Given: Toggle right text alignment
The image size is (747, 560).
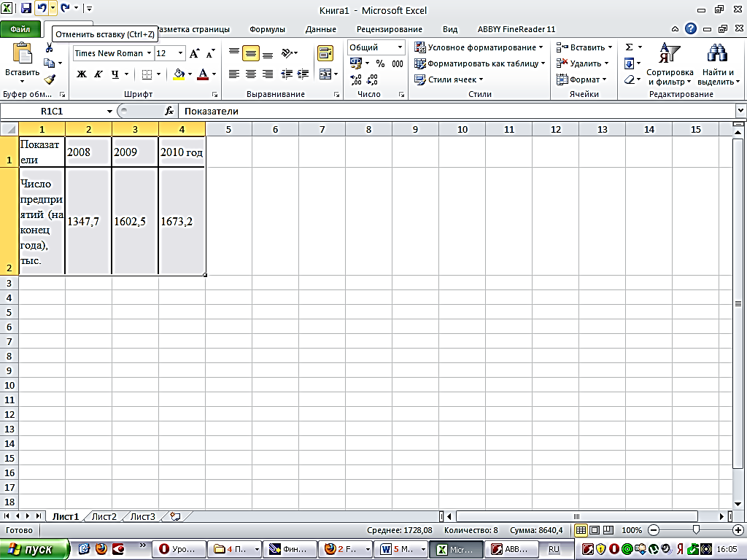Looking at the screenshot, I should pos(268,74).
